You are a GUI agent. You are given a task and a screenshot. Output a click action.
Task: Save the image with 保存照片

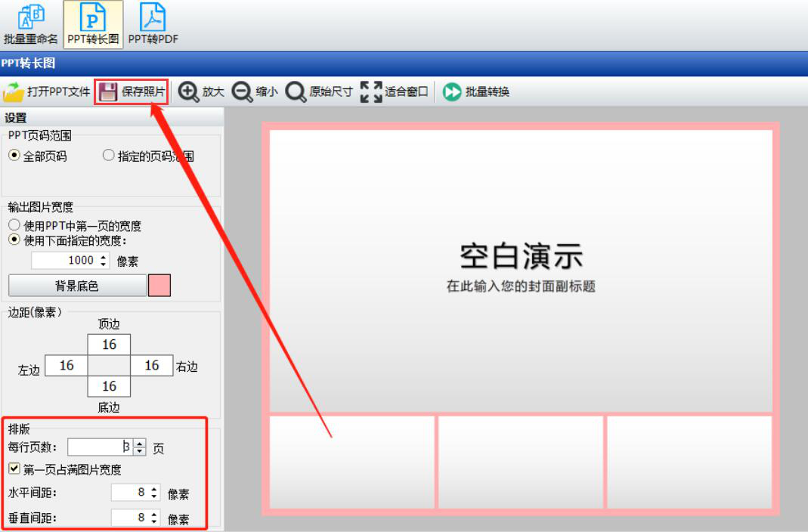point(132,91)
